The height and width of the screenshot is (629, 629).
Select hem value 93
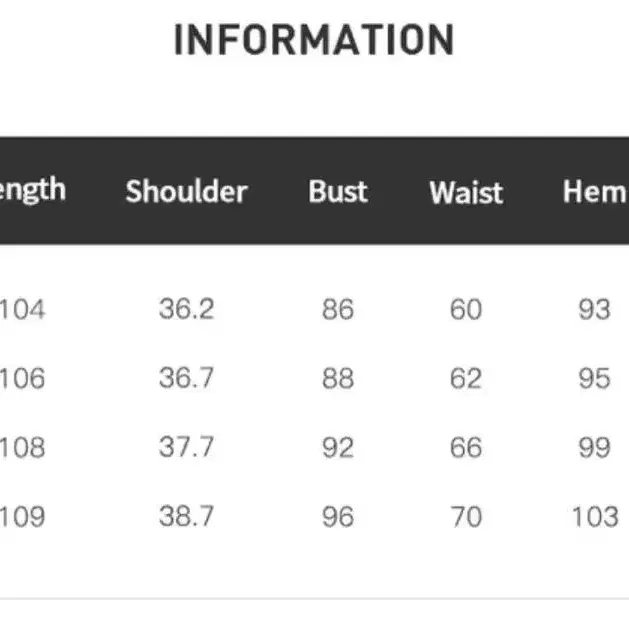(x=594, y=309)
